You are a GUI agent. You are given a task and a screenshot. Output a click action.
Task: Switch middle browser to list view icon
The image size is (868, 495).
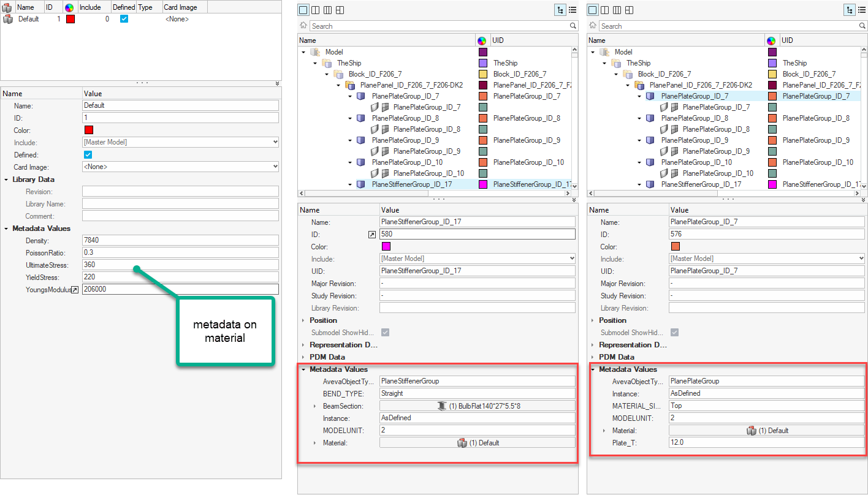572,10
